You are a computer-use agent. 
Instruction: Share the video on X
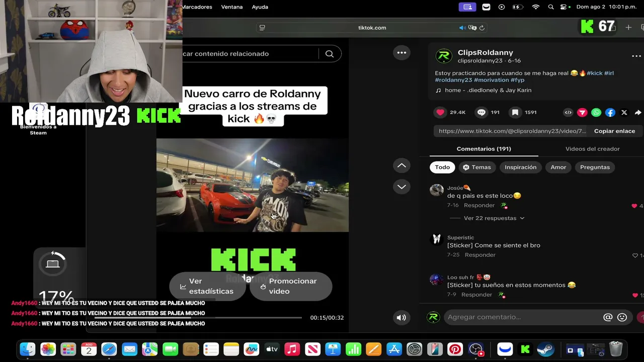point(624,113)
